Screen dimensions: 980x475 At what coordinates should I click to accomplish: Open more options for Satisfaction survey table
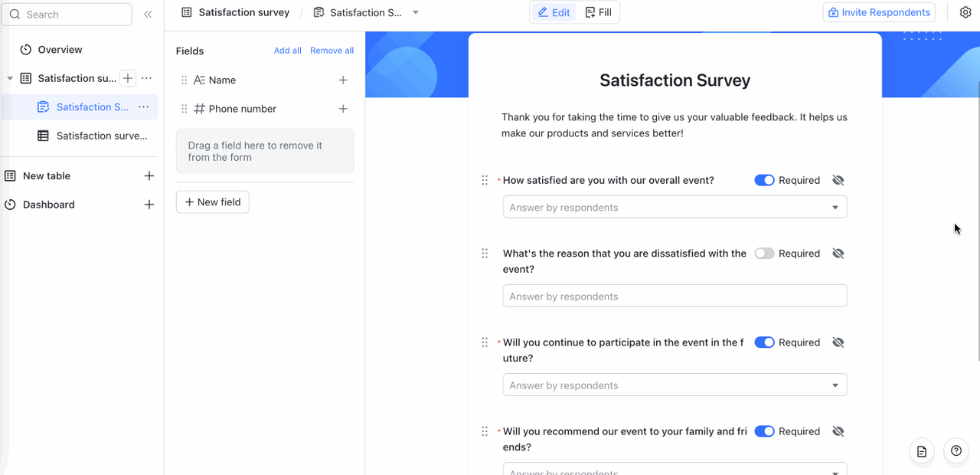147,78
